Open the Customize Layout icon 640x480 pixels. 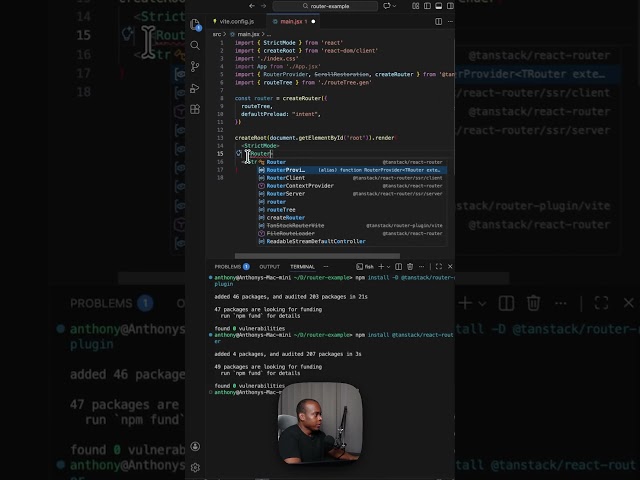[x=416, y=6]
